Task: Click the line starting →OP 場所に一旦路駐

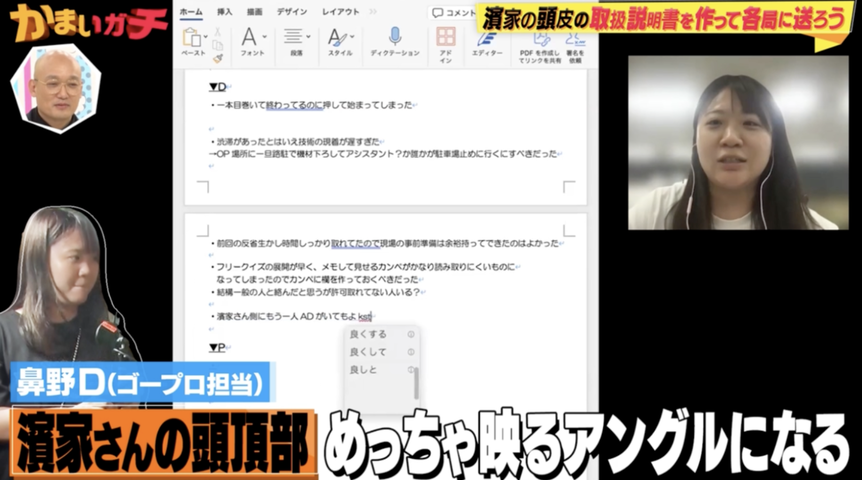Action: click(x=384, y=154)
